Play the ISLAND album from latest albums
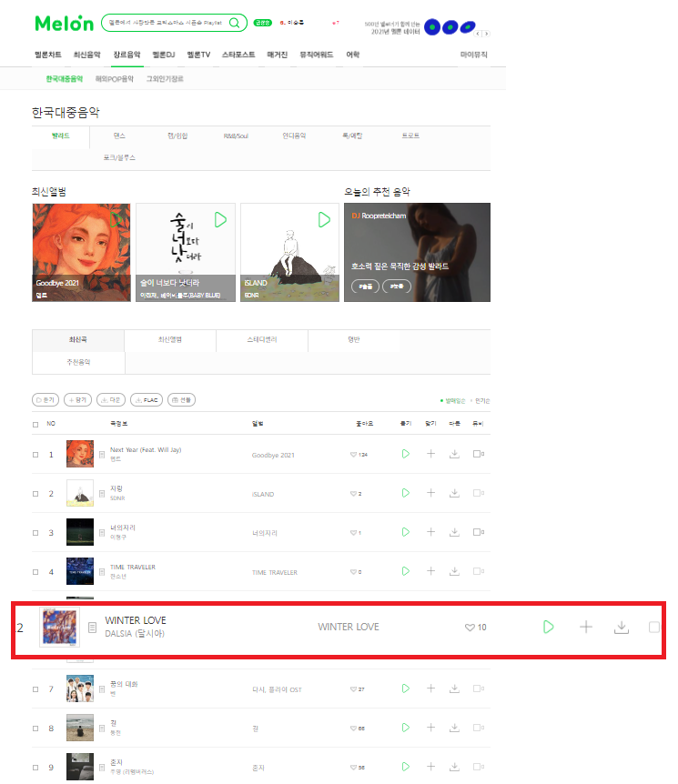This screenshot has width=678, height=784. click(x=324, y=219)
